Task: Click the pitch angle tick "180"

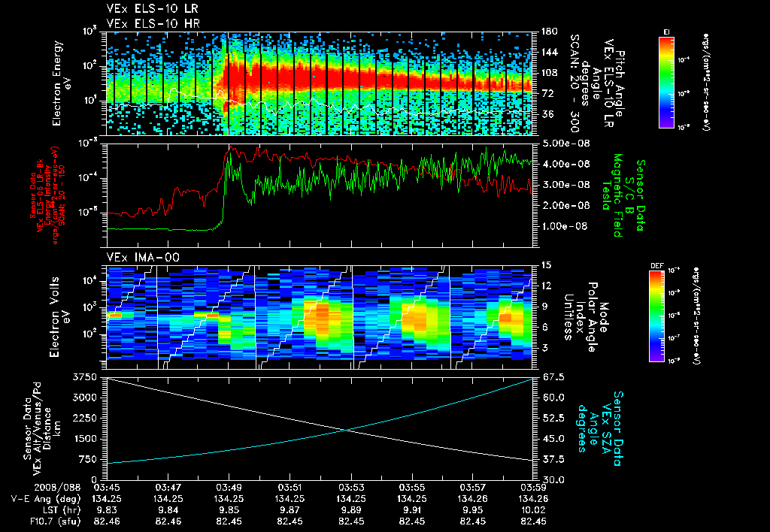Action: (550, 32)
